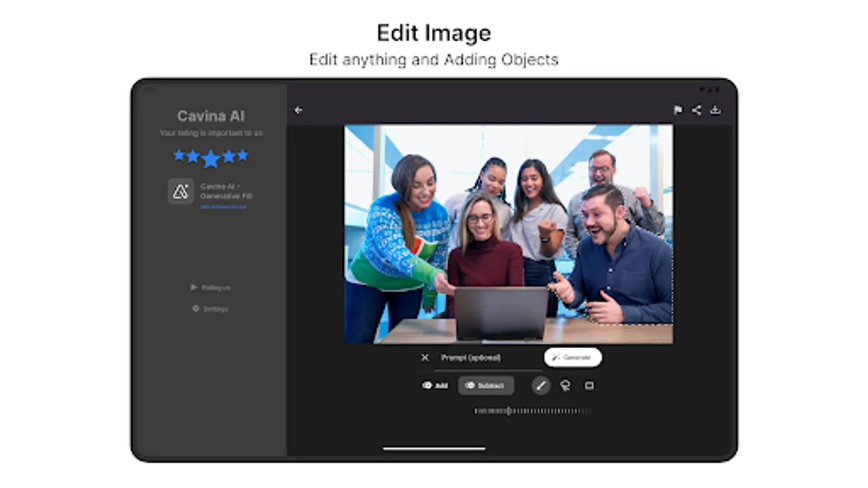The width and height of the screenshot is (868, 488).
Task: Click the Generate button
Action: [x=572, y=357]
